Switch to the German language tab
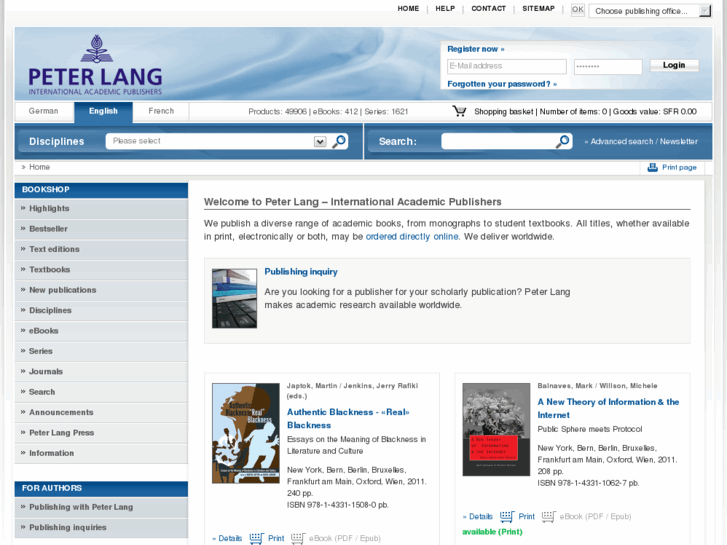The width and height of the screenshot is (727, 545). click(44, 111)
